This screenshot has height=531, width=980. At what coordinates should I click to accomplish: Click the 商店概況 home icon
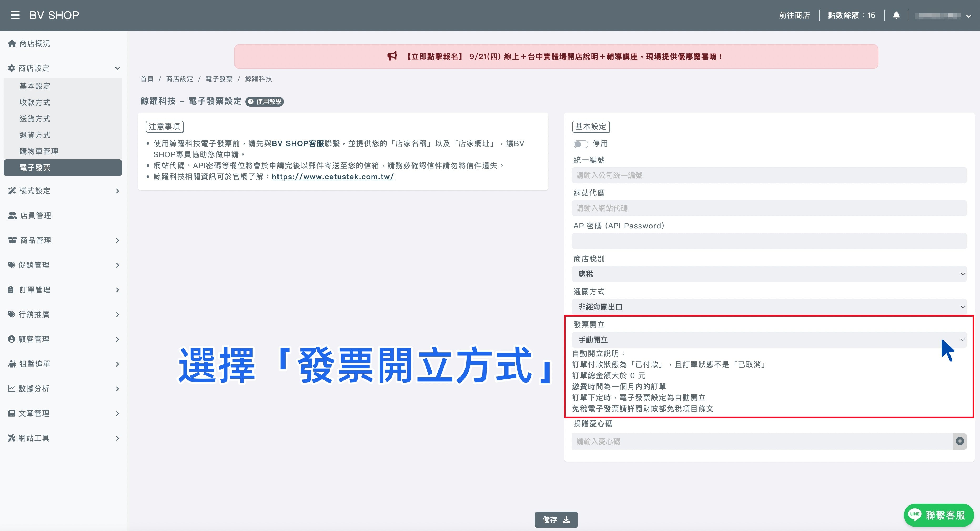click(x=12, y=43)
